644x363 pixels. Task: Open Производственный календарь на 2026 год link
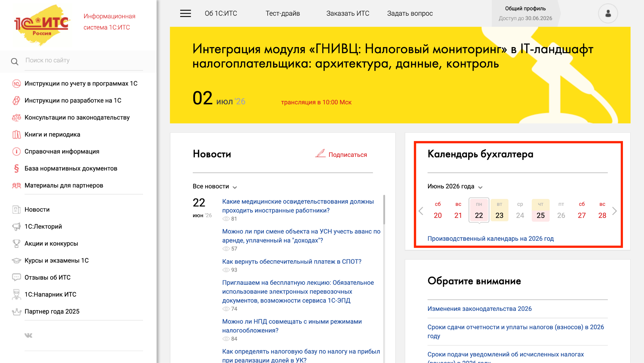pyautogui.click(x=491, y=239)
